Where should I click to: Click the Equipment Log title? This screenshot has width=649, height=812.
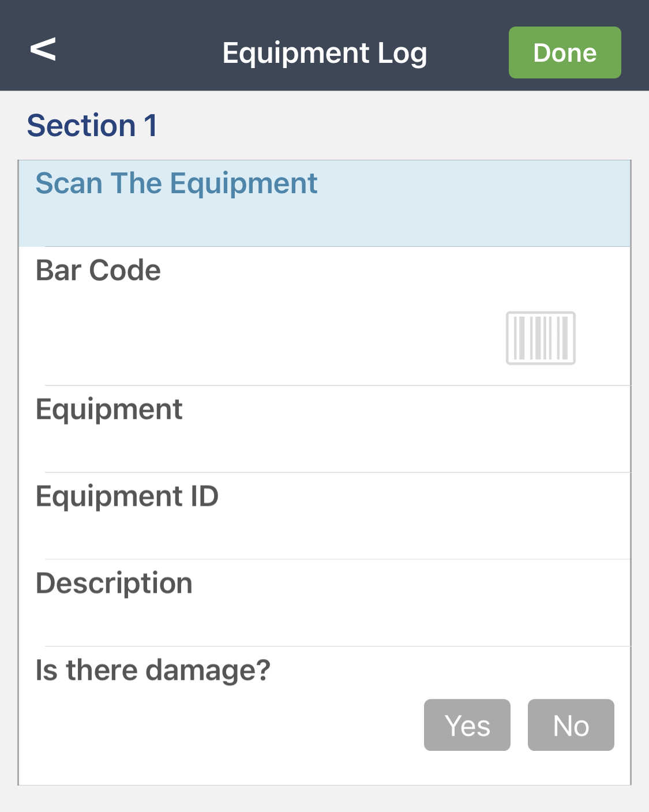coord(324,53)
